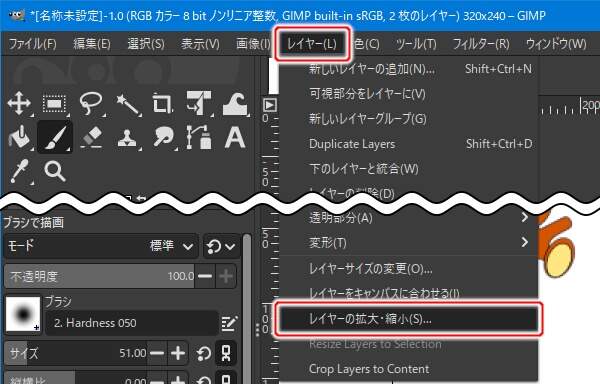The width and height of the screenshot is (600, 384).
Task: Open the ツール(T) menu
Action: 416,44
